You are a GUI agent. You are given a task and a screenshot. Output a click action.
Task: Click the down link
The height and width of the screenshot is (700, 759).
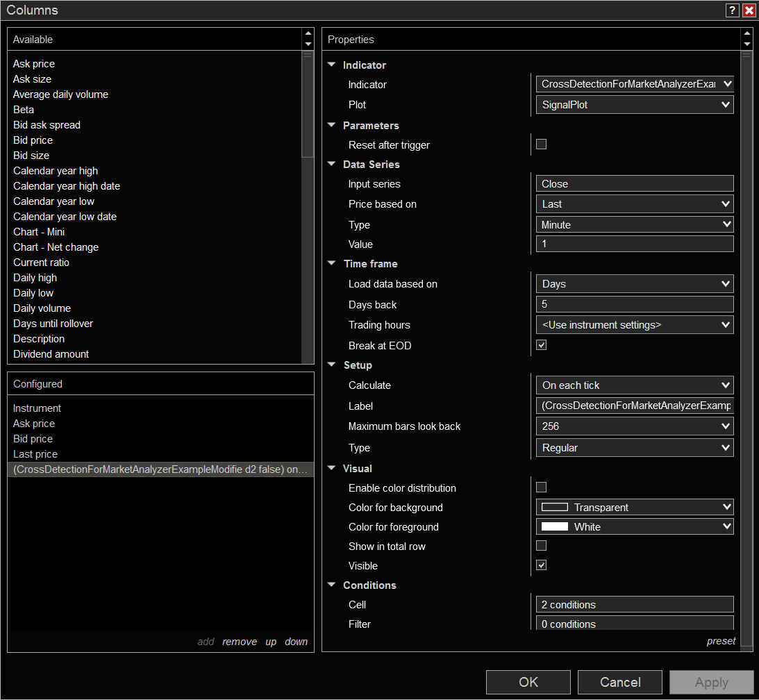pyautogui.click(x=297, y=642)
